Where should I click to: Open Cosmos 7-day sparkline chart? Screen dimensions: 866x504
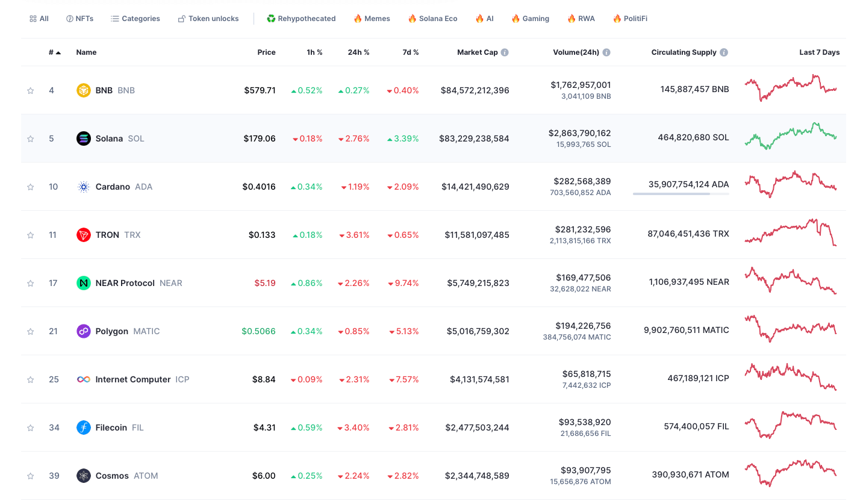pos(791,473)
